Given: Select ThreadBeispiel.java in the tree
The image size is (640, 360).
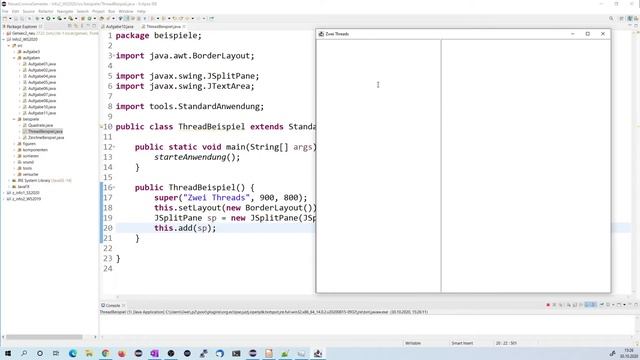Looking at the screenshot, I should [45, 131].
